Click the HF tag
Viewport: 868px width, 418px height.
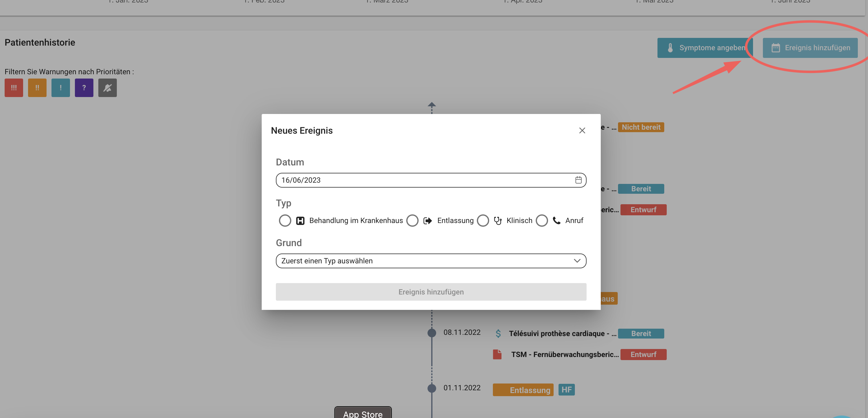[567, 390]
